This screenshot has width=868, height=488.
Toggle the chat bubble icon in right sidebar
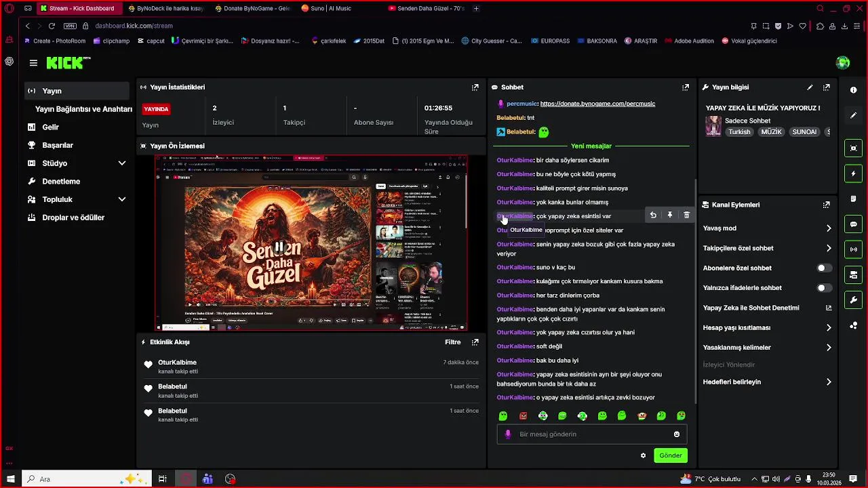pos(853,224)
